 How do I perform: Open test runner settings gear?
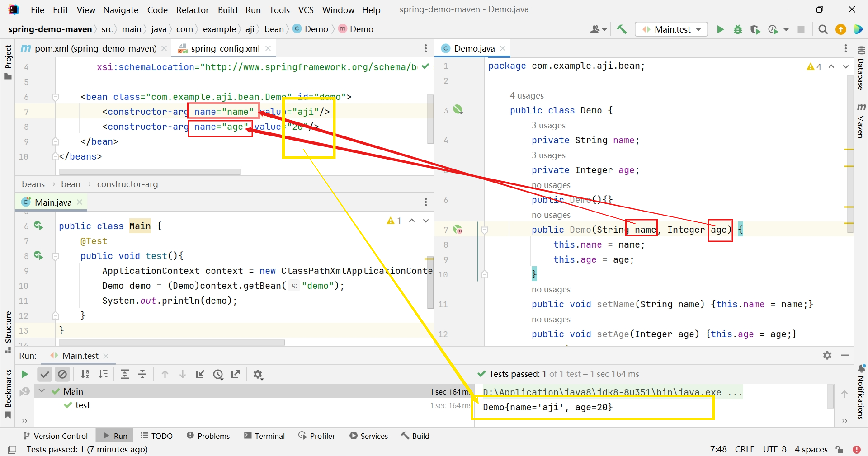(x=258, y=374)
